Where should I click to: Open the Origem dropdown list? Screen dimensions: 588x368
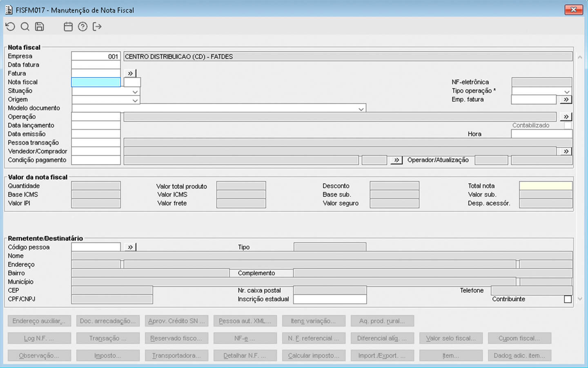135,100
